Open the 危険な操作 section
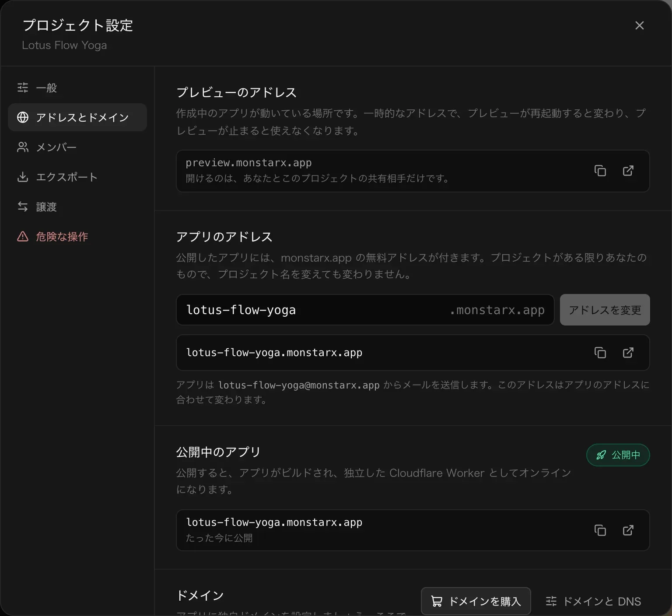 tap(77, 236)
